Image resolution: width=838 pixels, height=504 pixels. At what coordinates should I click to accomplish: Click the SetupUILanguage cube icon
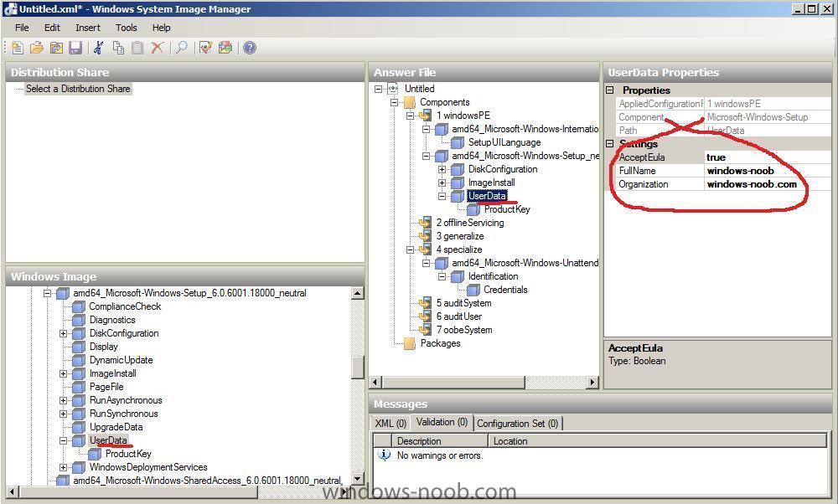coord(458,142)
